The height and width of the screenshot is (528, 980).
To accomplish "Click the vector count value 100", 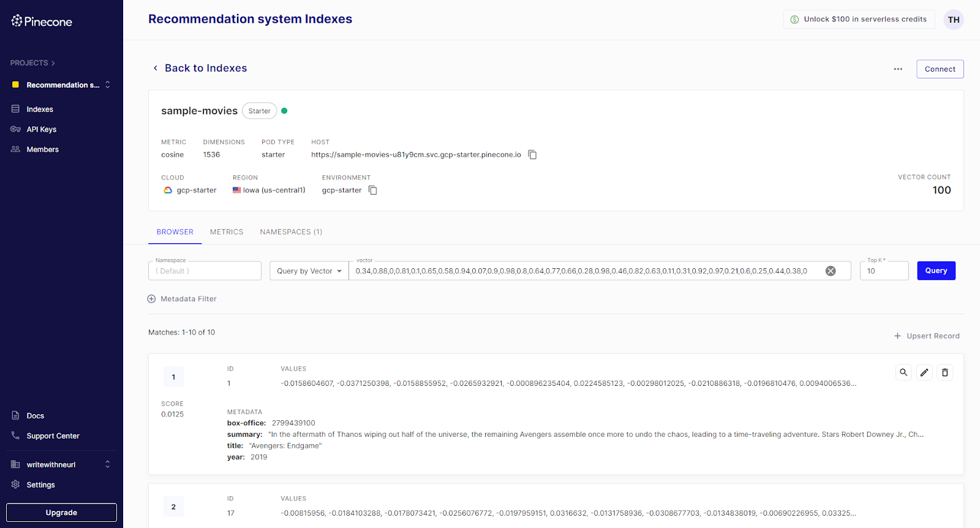I will pyautogui.click(x=941, y=190).
